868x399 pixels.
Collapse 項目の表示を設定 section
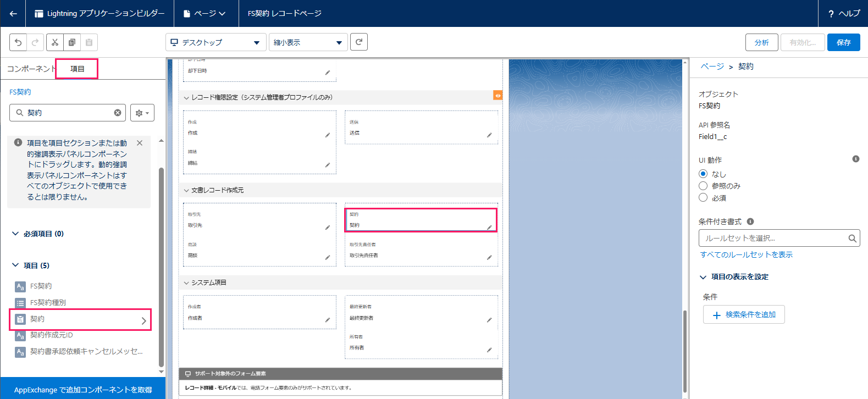(703, 277)
